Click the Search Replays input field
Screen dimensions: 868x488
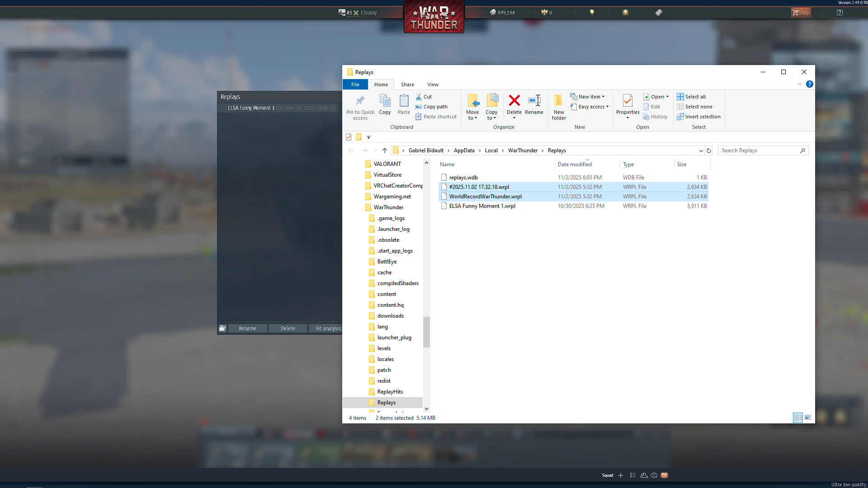pyautogui.click(x=759, y=150)
